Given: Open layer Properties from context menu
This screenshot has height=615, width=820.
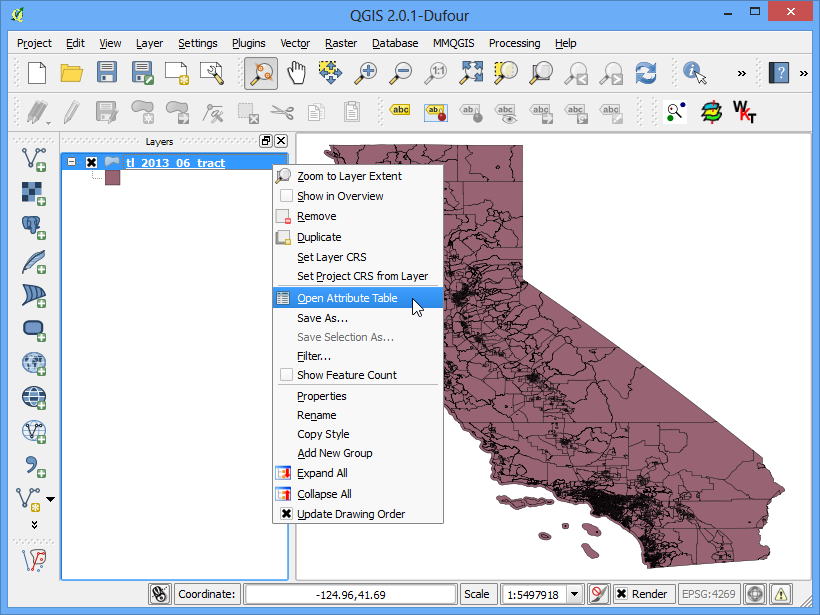Looking at the screenshot, I should click(358, 396).
